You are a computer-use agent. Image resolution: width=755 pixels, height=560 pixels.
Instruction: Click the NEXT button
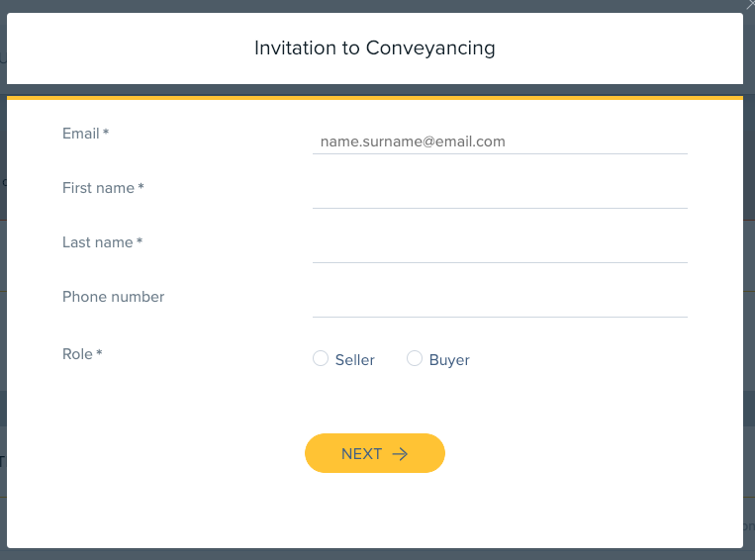[x=375, y=453]
